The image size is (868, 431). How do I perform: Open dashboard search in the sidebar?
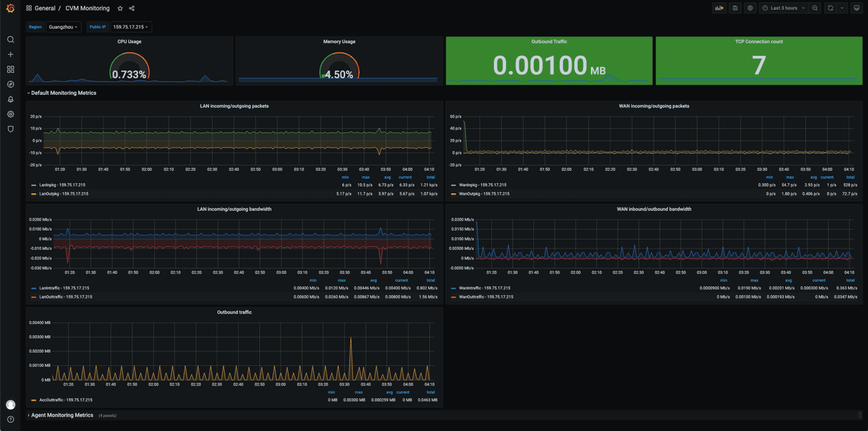coord(10,39)
